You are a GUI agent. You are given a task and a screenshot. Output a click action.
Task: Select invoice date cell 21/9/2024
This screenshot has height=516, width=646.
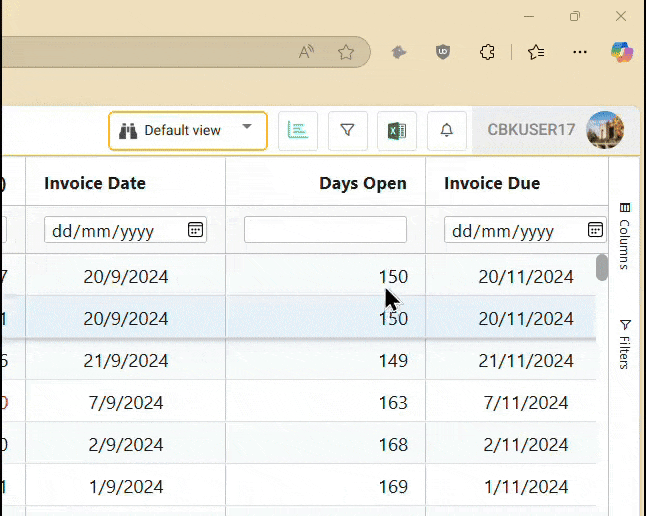click(x=126, y=361)
